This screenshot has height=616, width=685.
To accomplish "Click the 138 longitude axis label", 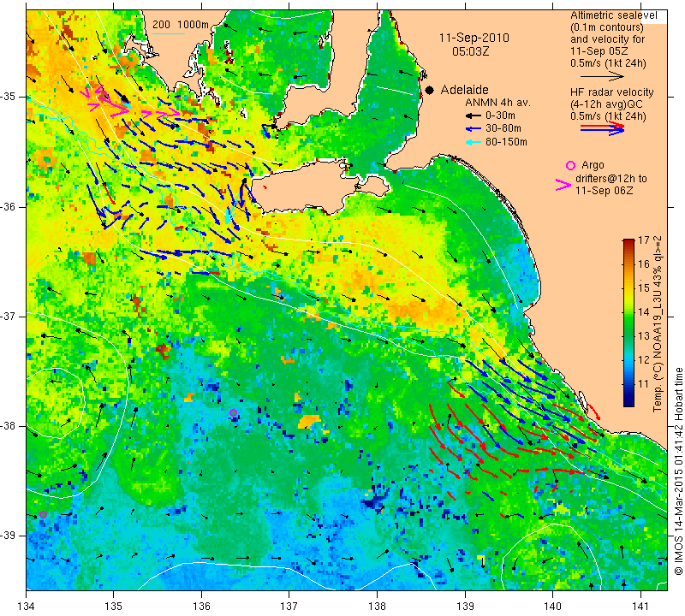I will click(x=377, y=607).
